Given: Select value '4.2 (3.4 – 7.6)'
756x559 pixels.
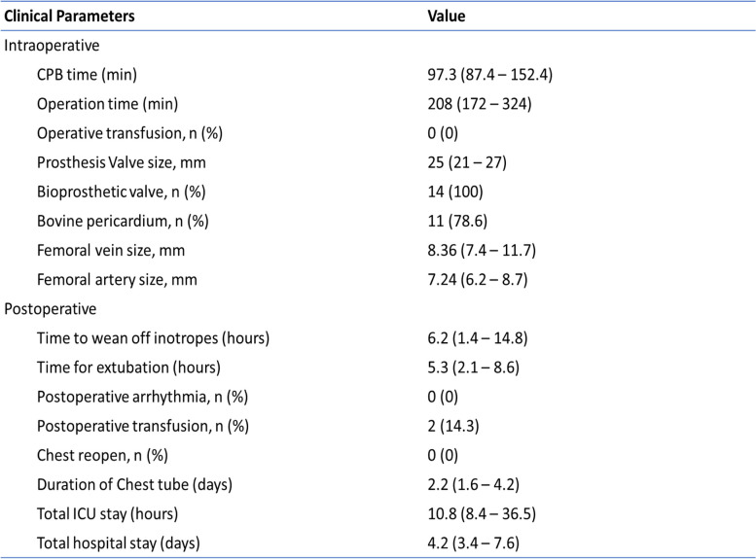Looking at the screenshot, I should (474, 543).
